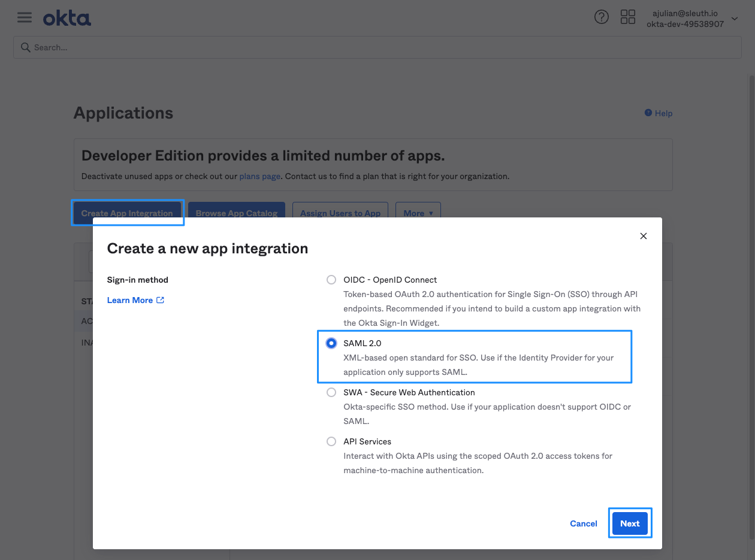The image size is (755, 560).
Task: Select OIDC - OpenID Connect radio option
Action: [x=331, y=280]
